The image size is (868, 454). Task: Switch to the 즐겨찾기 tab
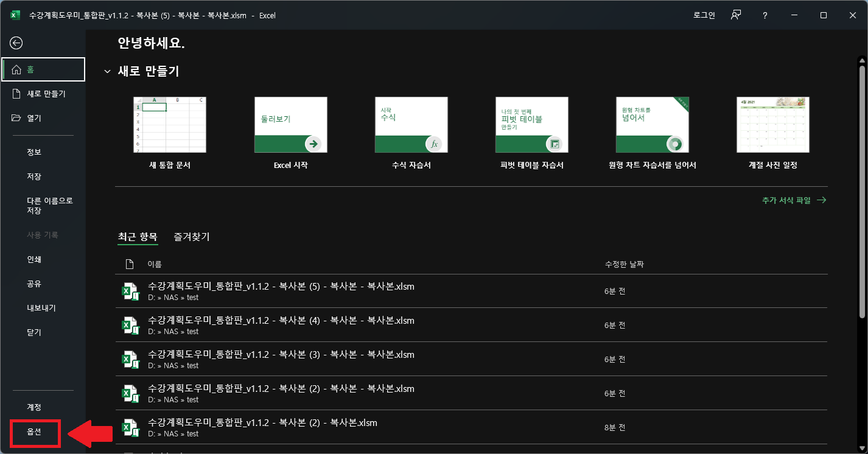(192, 237)
